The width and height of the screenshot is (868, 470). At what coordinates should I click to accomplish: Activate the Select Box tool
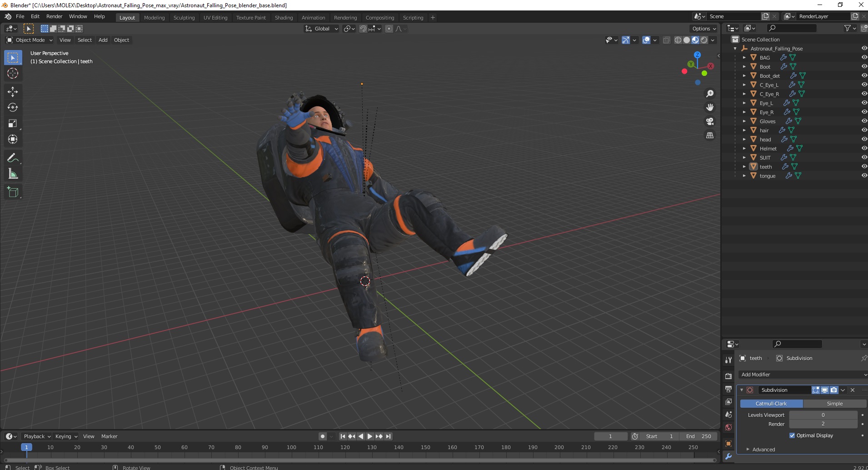click(x=13, y=57)
